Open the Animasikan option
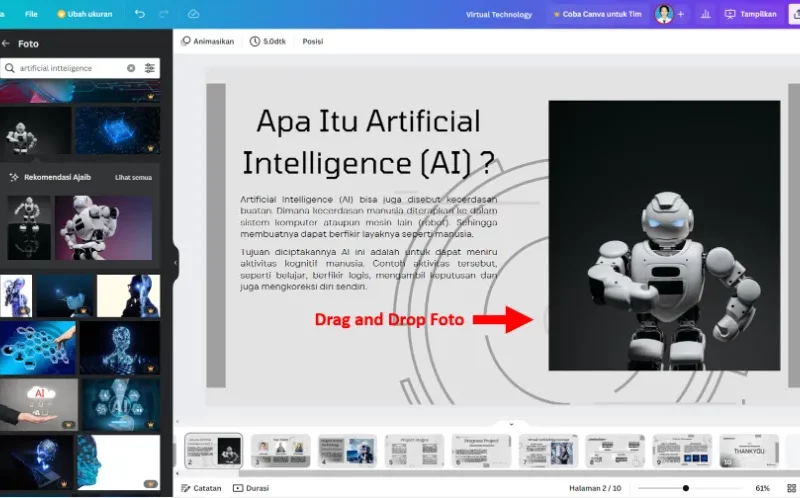 [208, 41]
